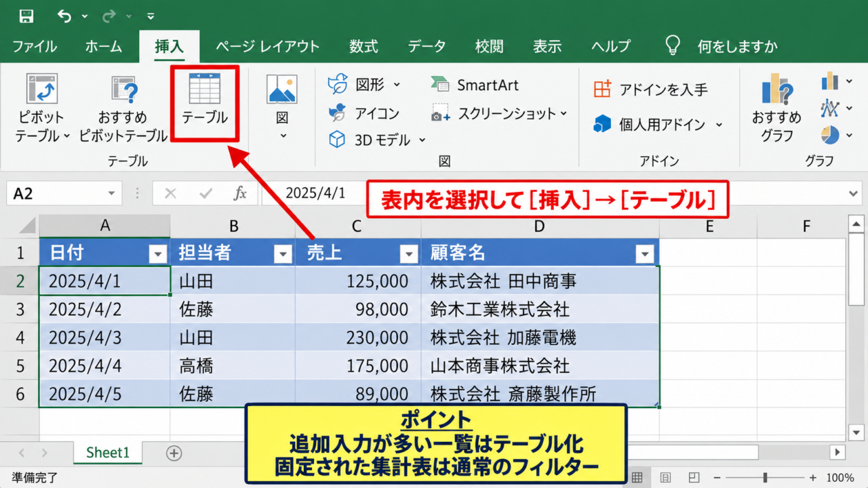This screenshot has width=868, height=488.
Task: Click the next sheet navigation arrow
Action: 45,453
